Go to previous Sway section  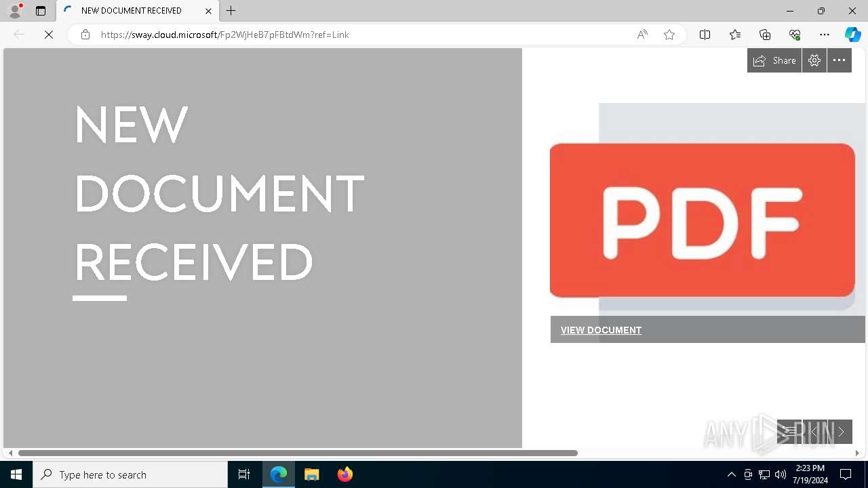[x=814, y=432]
